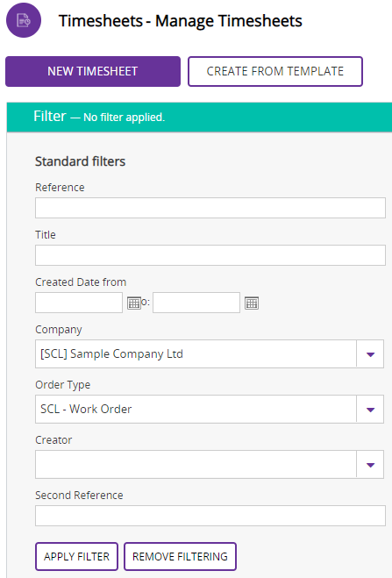Expand the Creator dropdown arrow

point(370,465)
